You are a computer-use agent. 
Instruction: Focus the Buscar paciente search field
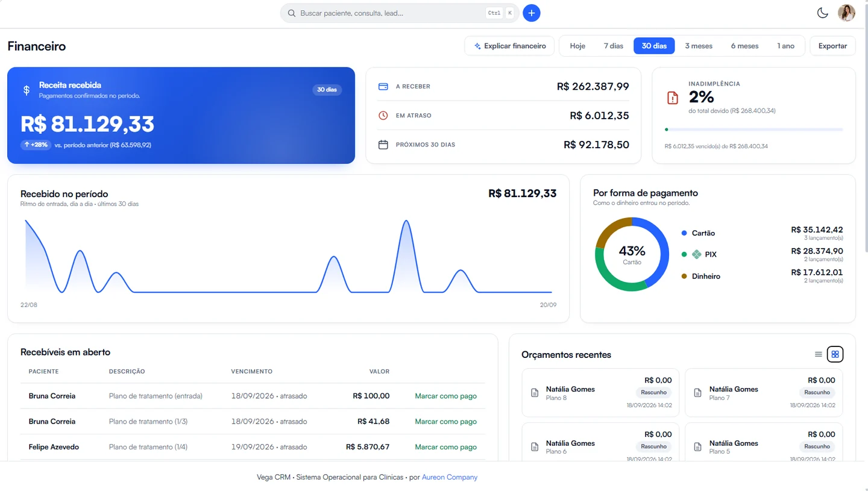pos(399,13)
